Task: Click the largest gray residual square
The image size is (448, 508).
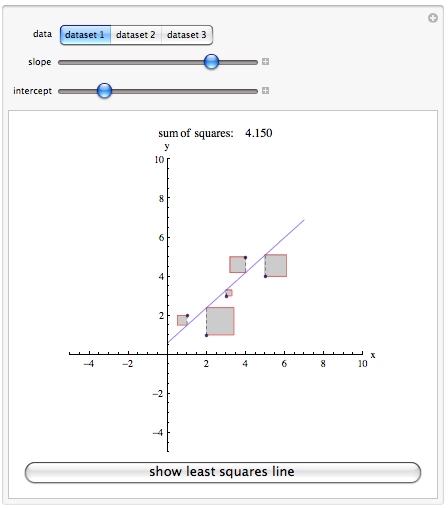Action: click(x=220, y=321)
